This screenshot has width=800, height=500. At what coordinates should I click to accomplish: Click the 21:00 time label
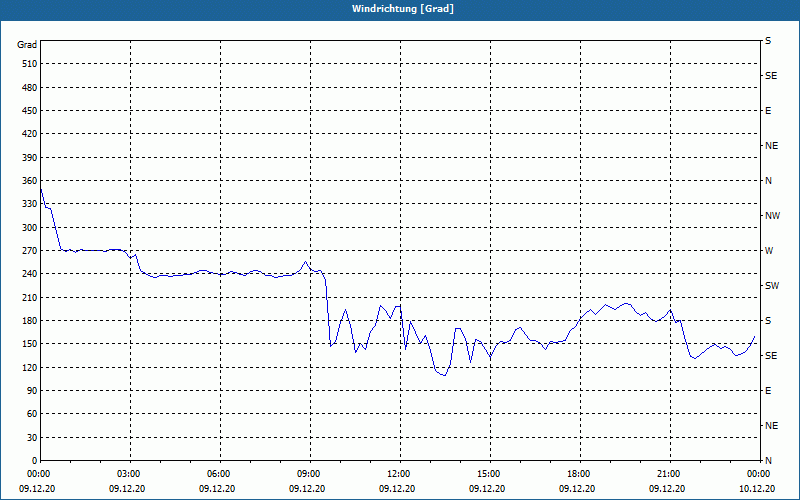pyautogui.click(x=670, y=473)
